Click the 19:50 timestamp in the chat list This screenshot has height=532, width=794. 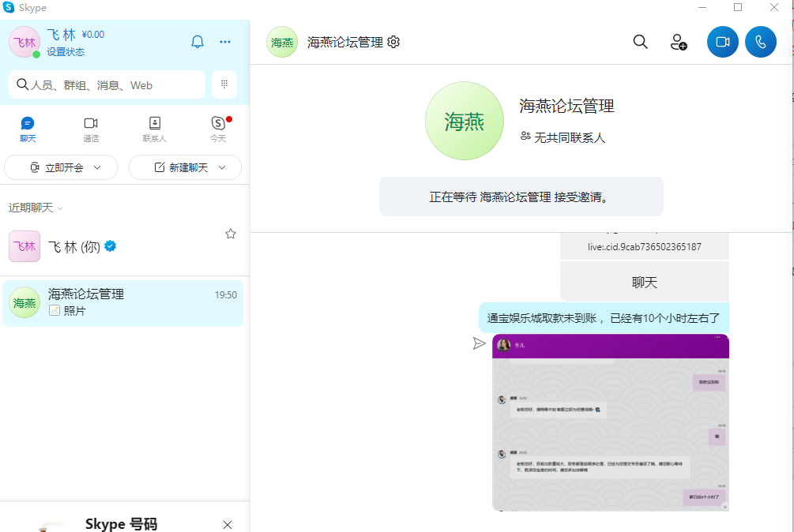click(225, 295)
